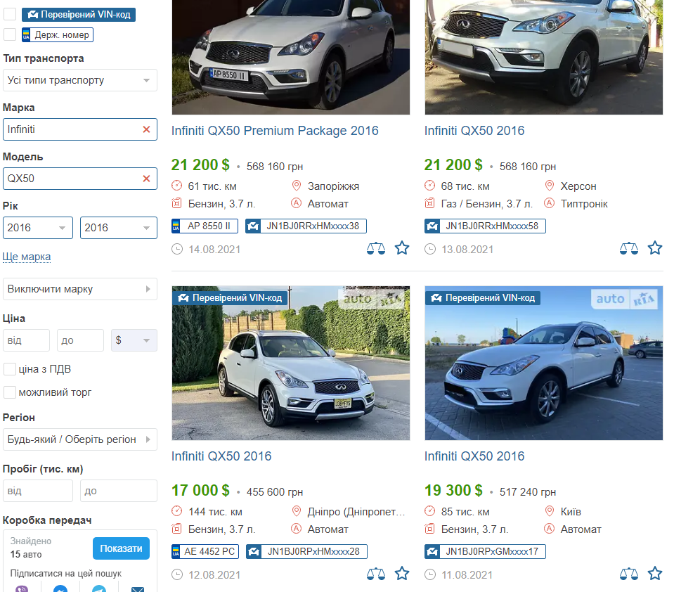Expand the Будь-який / Оберіть регіон selector
700x592 pixels.
tap(79, 439)
